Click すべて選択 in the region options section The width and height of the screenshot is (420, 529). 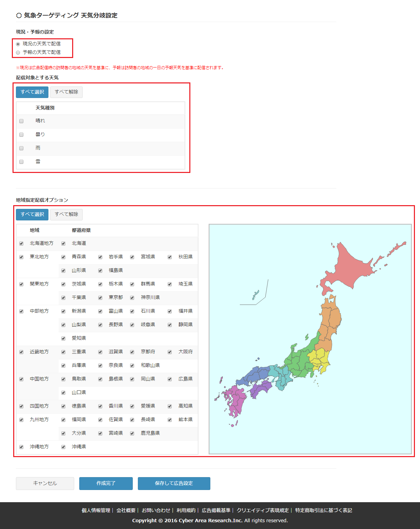tap(32, 214)
